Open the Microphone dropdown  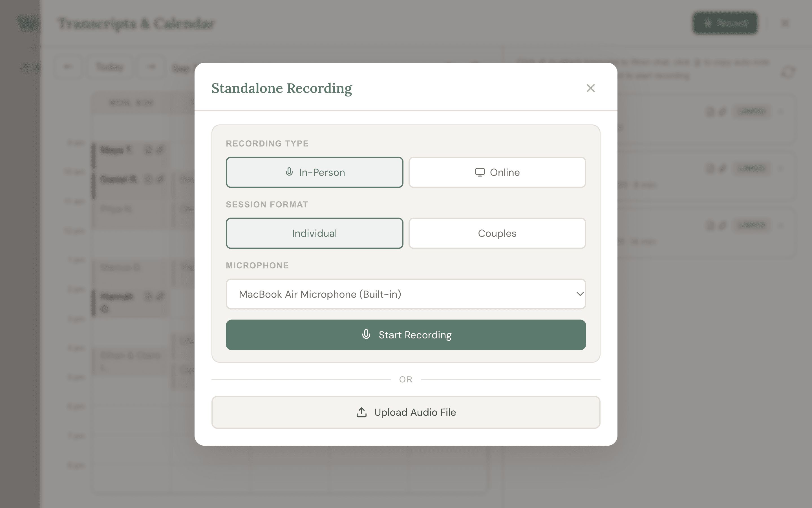coord(406,294)
